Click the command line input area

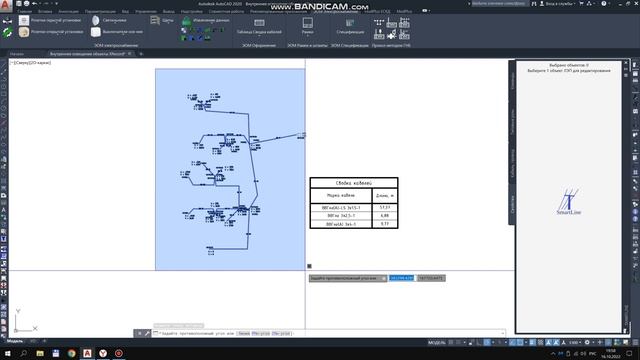(329, 333)
